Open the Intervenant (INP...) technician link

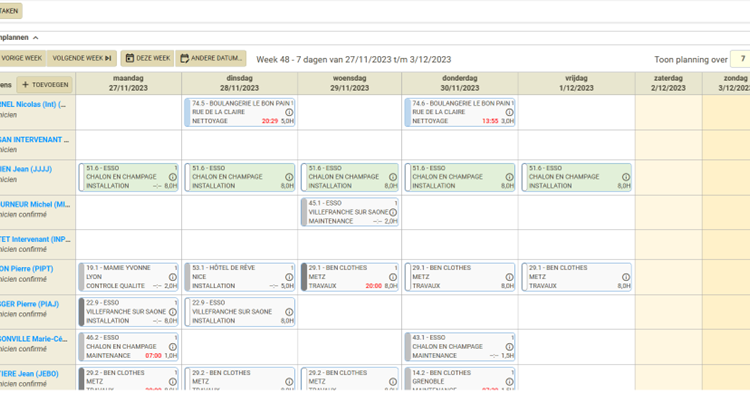(35, 239)
